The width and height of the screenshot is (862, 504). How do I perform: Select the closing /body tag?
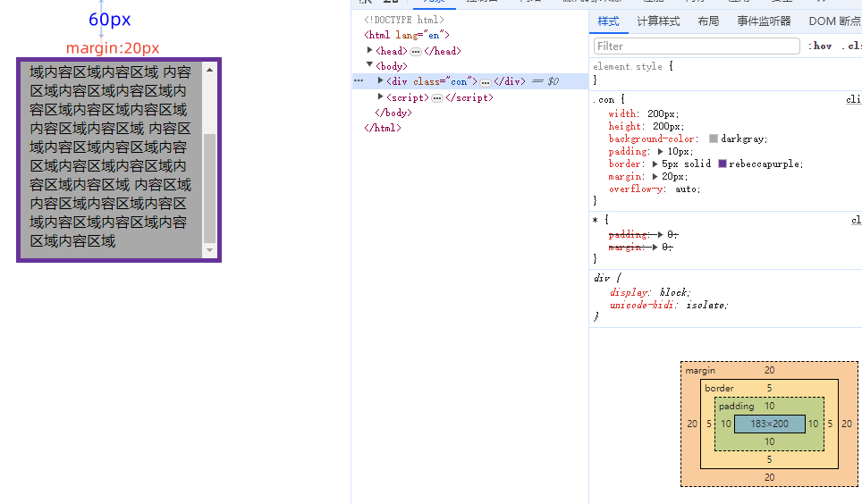click(x=393, y=112)
